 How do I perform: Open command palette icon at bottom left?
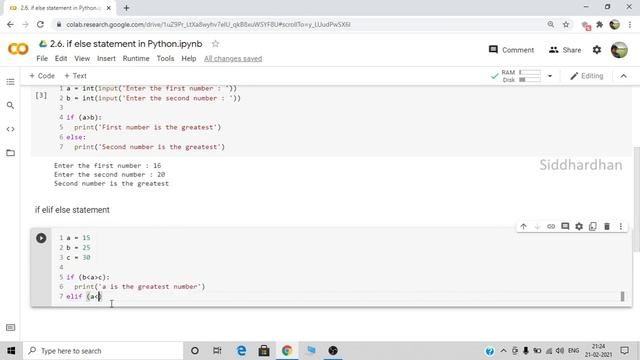[x=11, y=327]
